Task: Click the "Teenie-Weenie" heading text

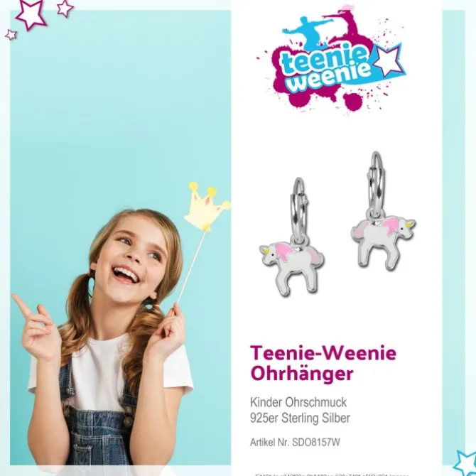Action: click(x=323, y=353)
